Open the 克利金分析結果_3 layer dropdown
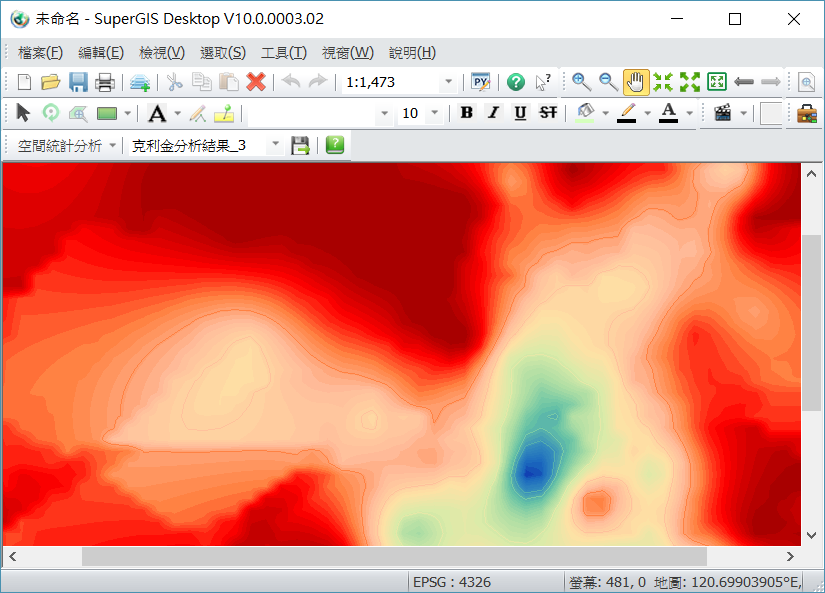The width and height of the screenshot is (825, 593). [x=275, y=145]
